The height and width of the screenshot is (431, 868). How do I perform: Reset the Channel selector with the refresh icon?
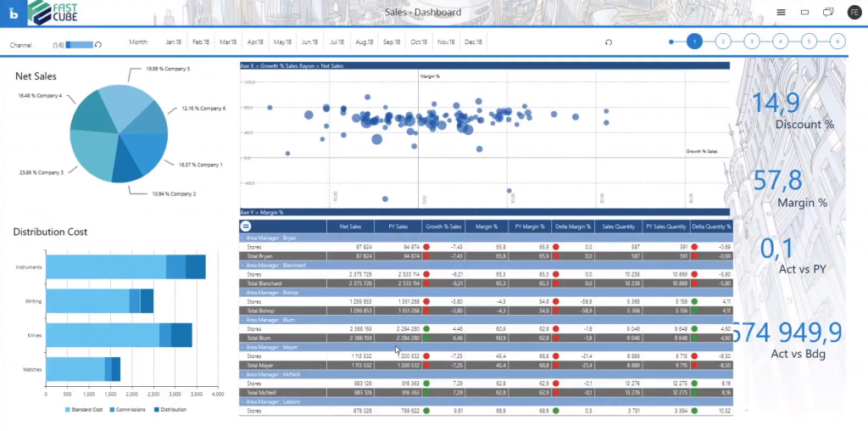[x=98, y=44]
